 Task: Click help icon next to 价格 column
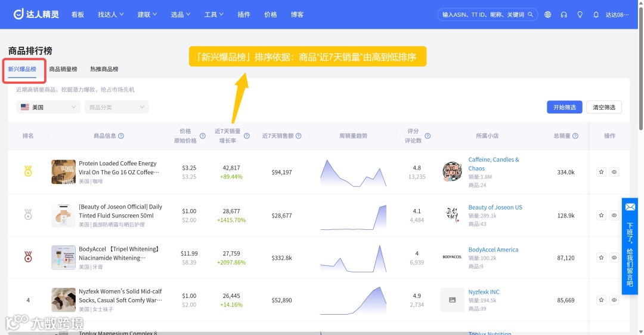click(x=203, y=136)
